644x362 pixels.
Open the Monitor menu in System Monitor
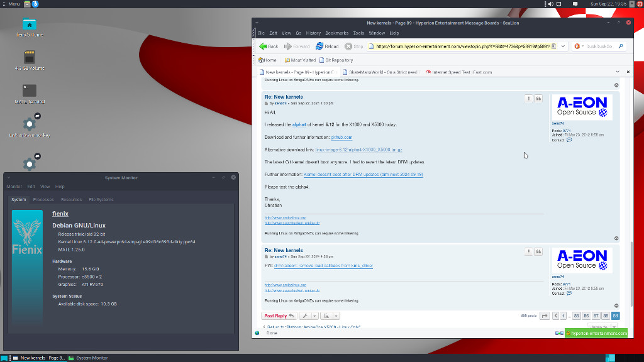(14, 186)
